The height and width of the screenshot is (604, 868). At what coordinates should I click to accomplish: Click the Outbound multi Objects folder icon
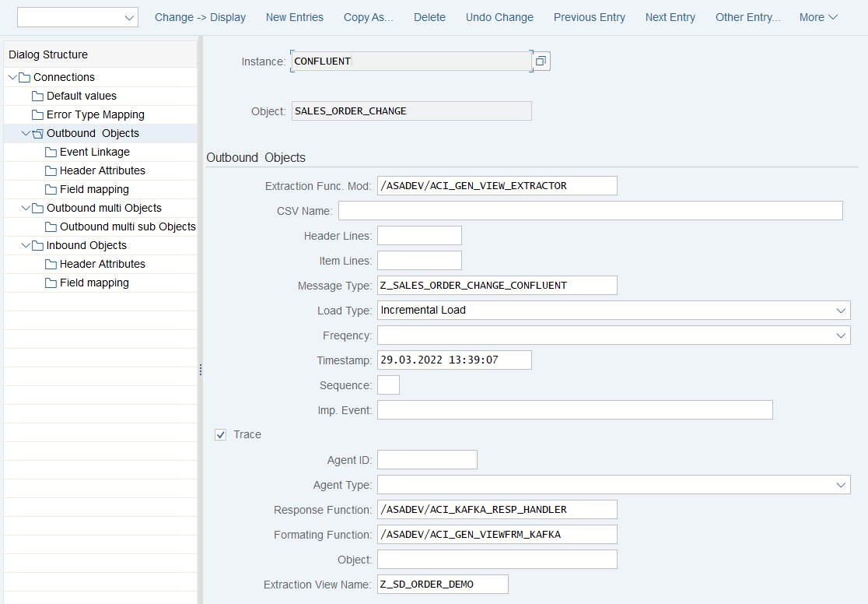(37, 208)
